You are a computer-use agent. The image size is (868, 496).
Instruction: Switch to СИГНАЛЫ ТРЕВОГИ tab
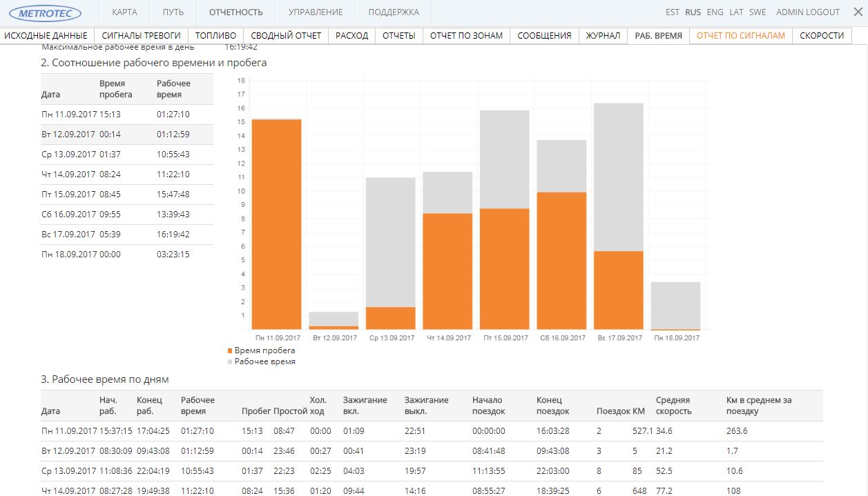tap(141, 36)
